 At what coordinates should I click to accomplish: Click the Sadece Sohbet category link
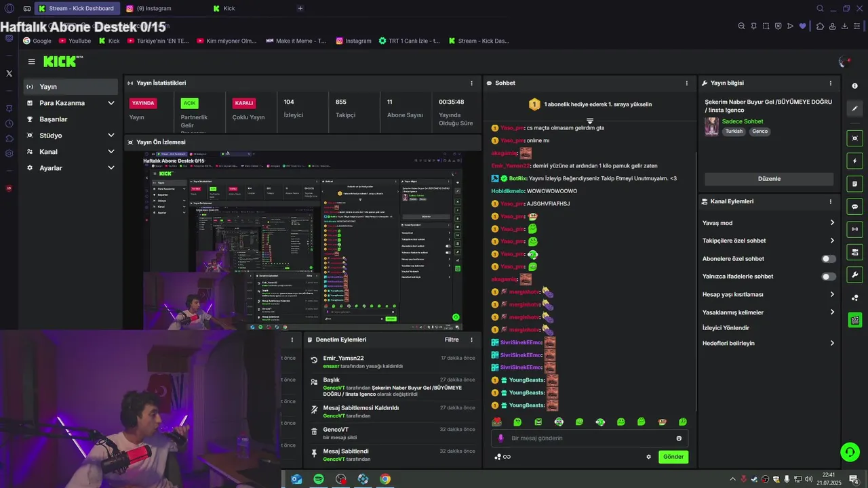(743, 121)
